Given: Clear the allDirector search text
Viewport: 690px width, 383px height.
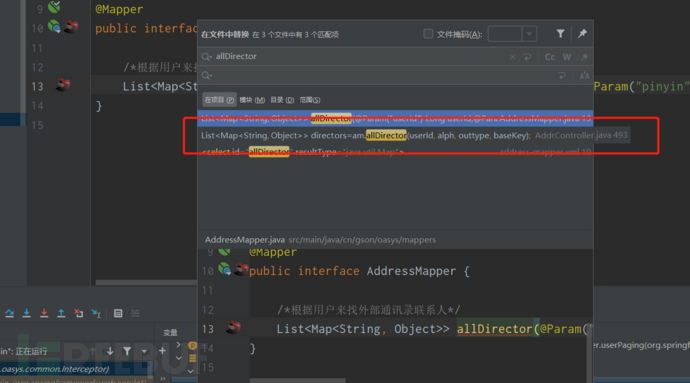Looking at the screenshot, I should click(x=513, y=57).
